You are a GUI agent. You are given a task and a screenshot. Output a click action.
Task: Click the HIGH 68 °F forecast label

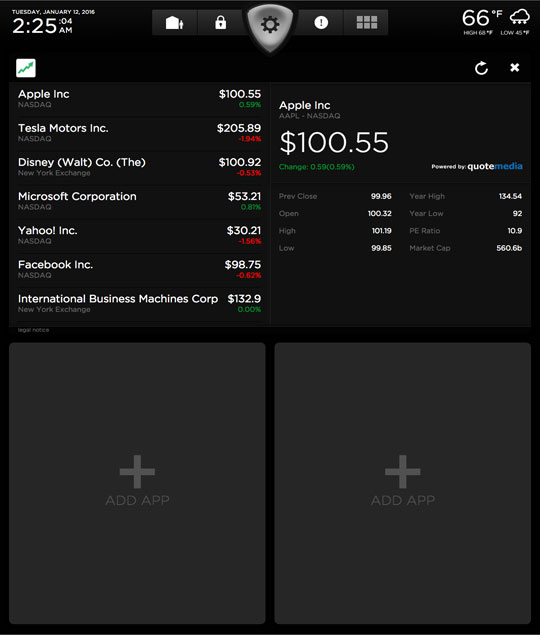tap(478, 33)
